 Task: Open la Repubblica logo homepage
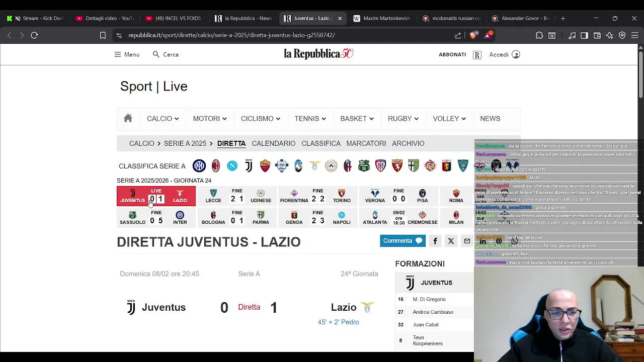click(318, 54)
